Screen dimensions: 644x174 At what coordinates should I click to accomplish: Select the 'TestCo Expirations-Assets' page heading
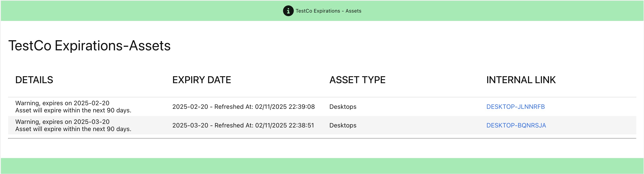90,46
